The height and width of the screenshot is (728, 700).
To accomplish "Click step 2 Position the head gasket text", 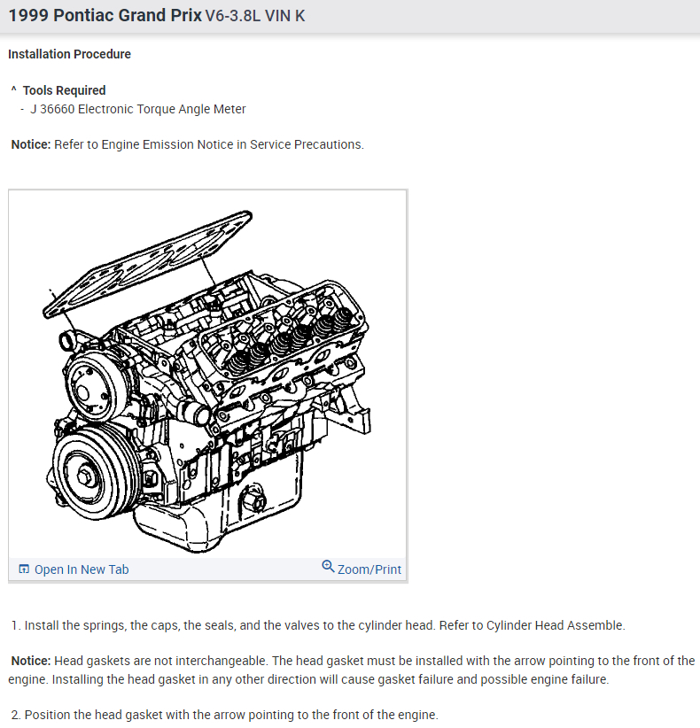I will coord(224,715).
